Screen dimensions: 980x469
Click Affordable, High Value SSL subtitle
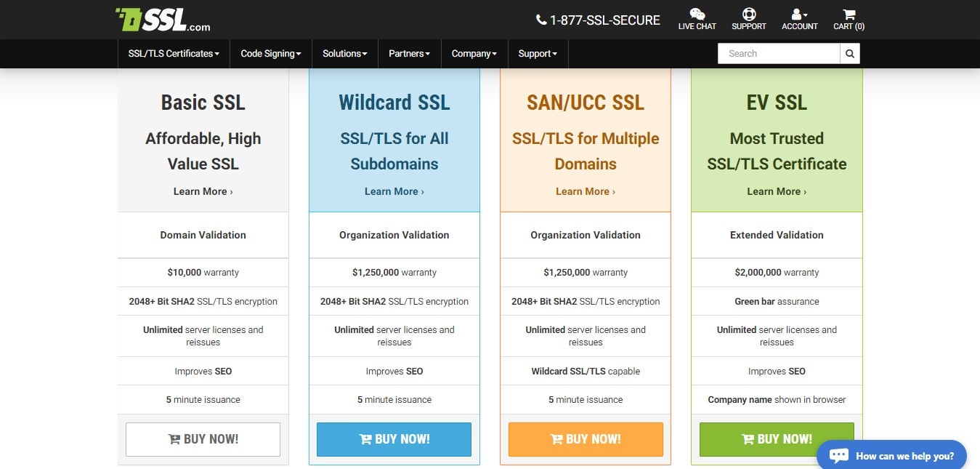tap(203, 151)
